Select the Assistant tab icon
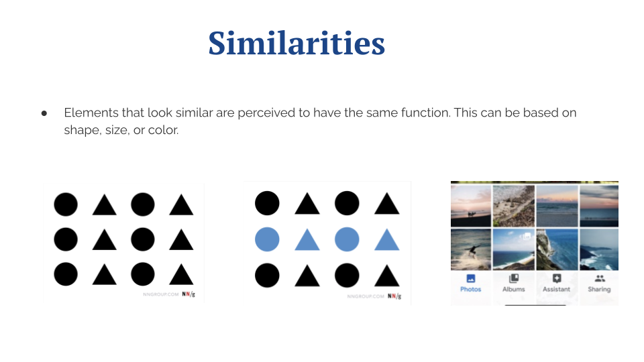The width and height of the screenshot is (644, 362). [x=557, y=279]
